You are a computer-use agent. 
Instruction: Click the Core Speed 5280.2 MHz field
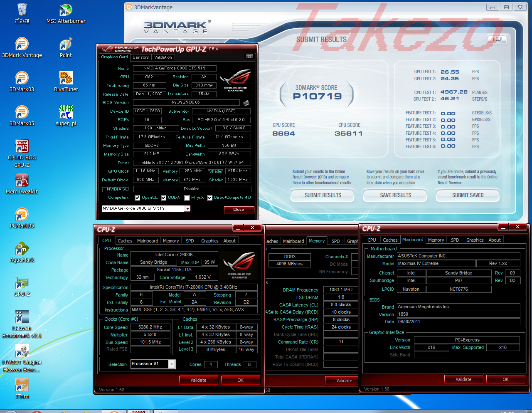[x=150, y=327]
